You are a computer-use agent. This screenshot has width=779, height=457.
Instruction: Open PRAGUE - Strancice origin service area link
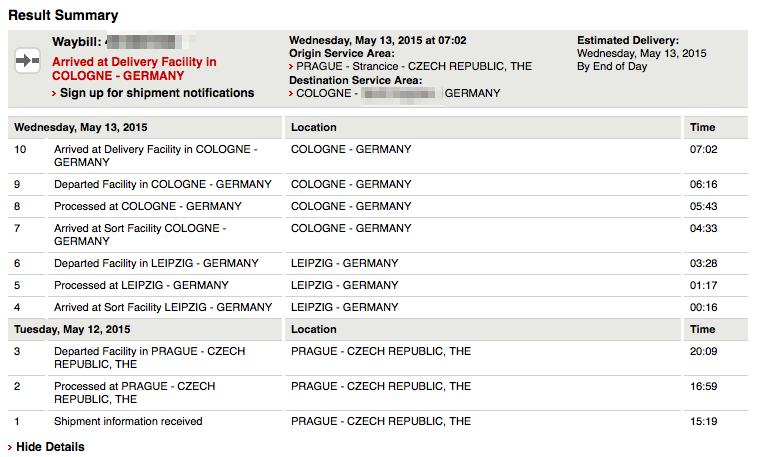414,66
